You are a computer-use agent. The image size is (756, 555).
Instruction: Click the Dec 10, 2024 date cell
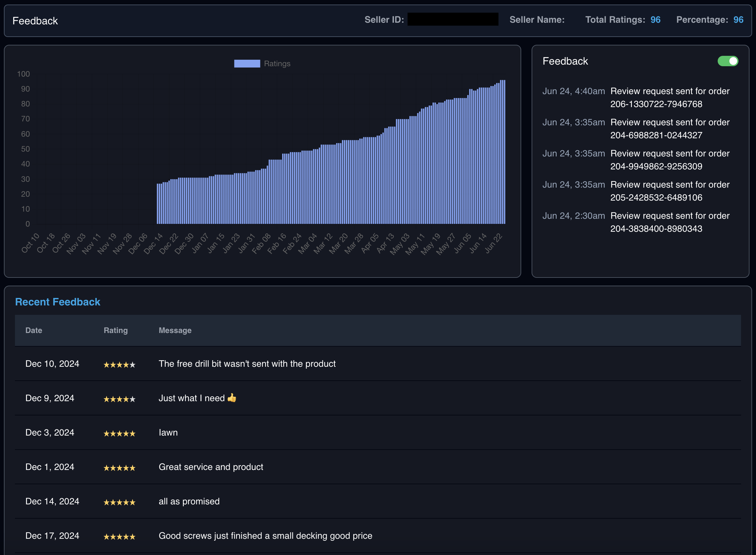52,364
